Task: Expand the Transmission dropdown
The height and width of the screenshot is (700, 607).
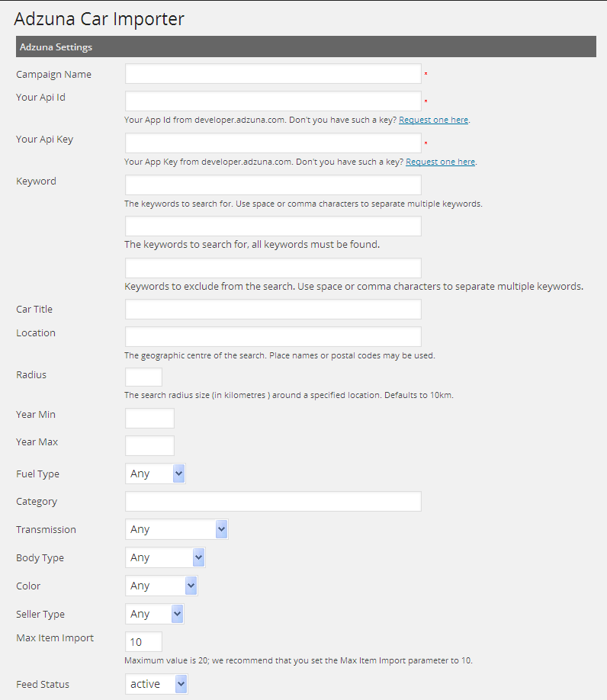Action: 176,530
